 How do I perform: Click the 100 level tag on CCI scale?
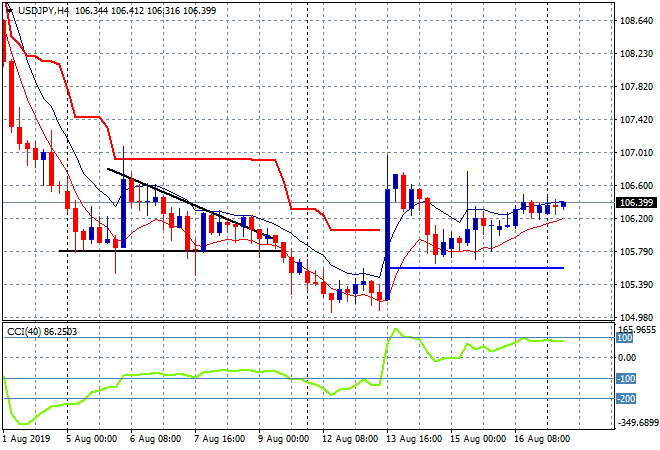625,338
